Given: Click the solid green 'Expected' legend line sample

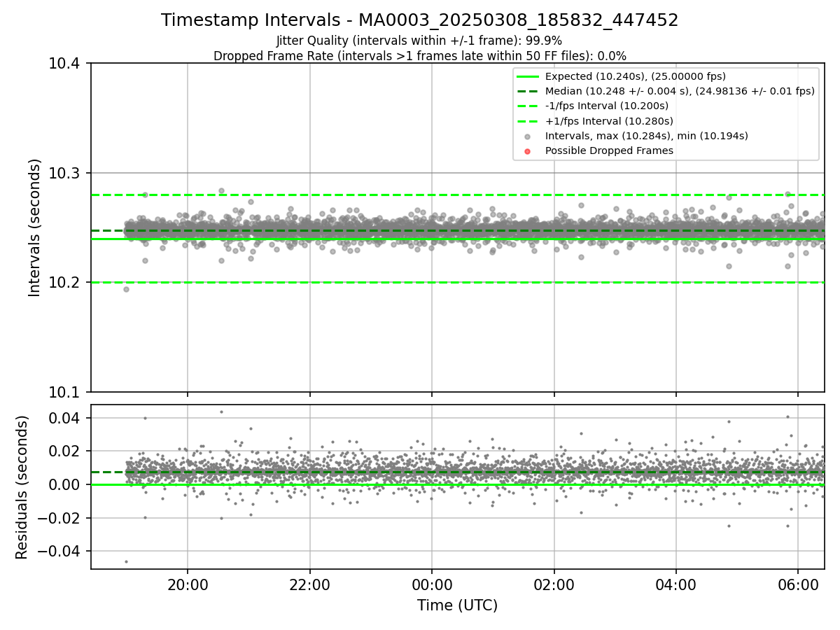Looking at the screenshot, I should coord(528,77).
